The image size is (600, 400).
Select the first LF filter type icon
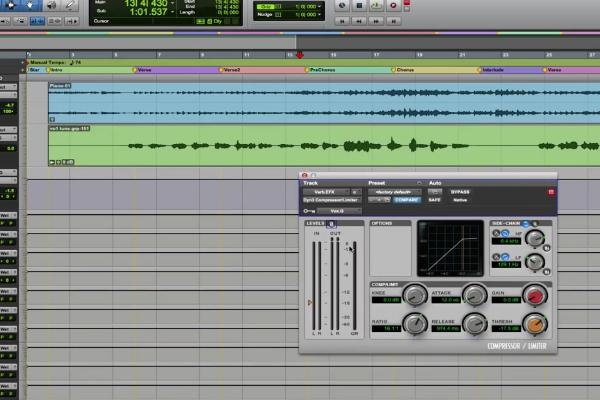coord(496,256)
